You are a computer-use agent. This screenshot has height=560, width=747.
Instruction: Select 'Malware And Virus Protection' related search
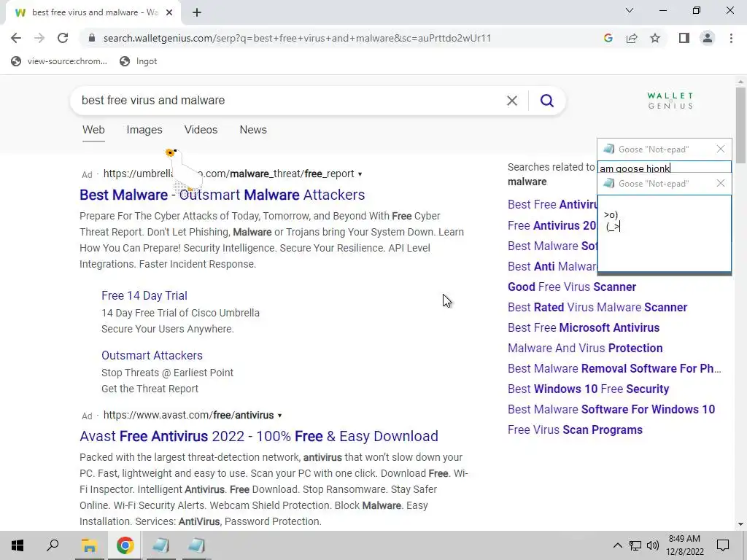[585, 348]
